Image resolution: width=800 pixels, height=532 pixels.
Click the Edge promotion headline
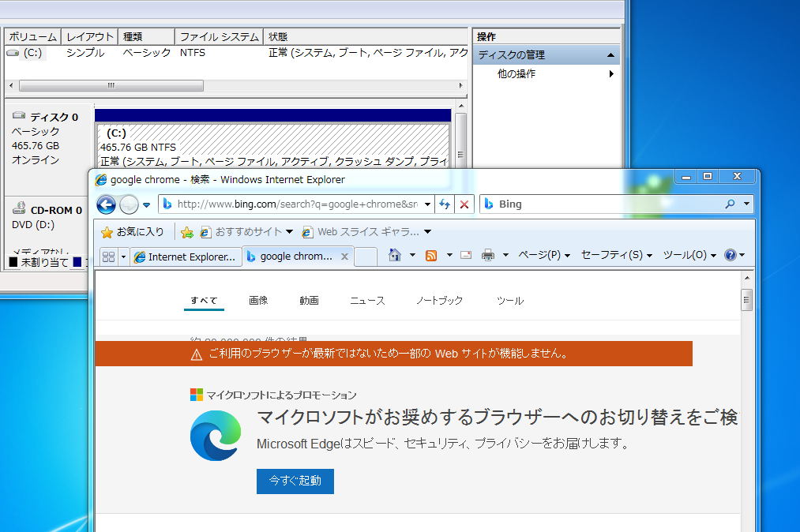point(498,418)
